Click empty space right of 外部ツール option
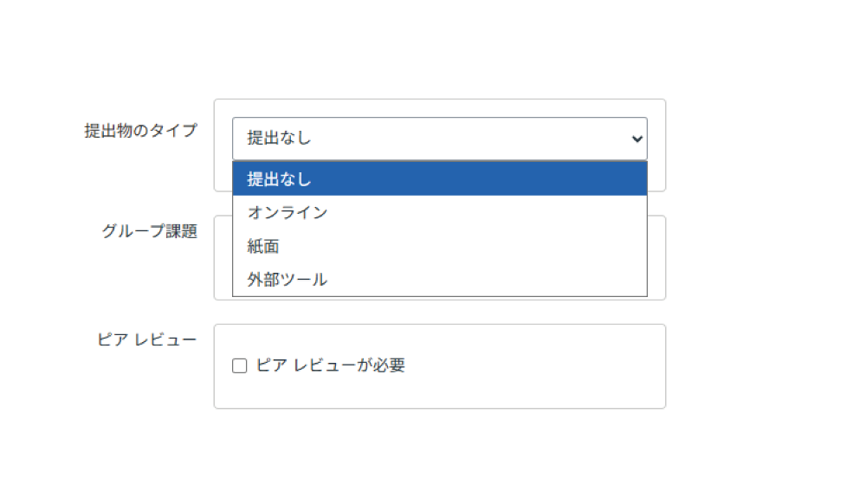This screenshot has height=504, width=866. (x=520, y=280)
